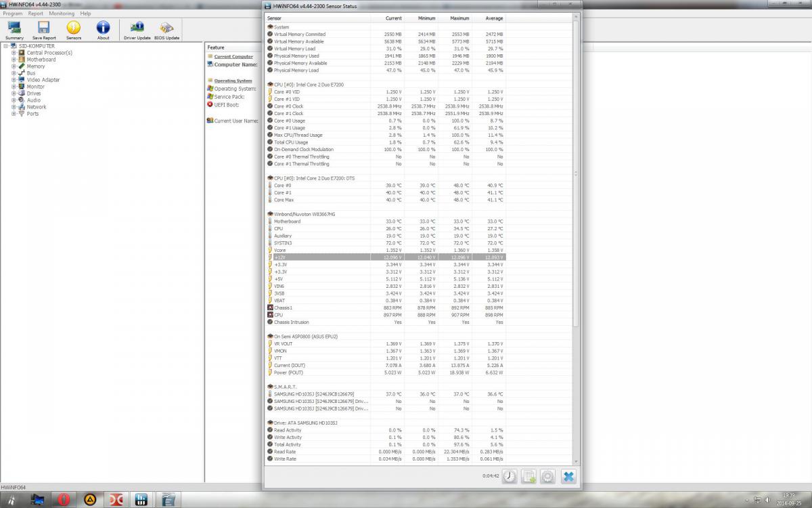Select the Write Activity row
Image resolution: width=812 pixels, height=508 pixels.
[x=385, y=438]
